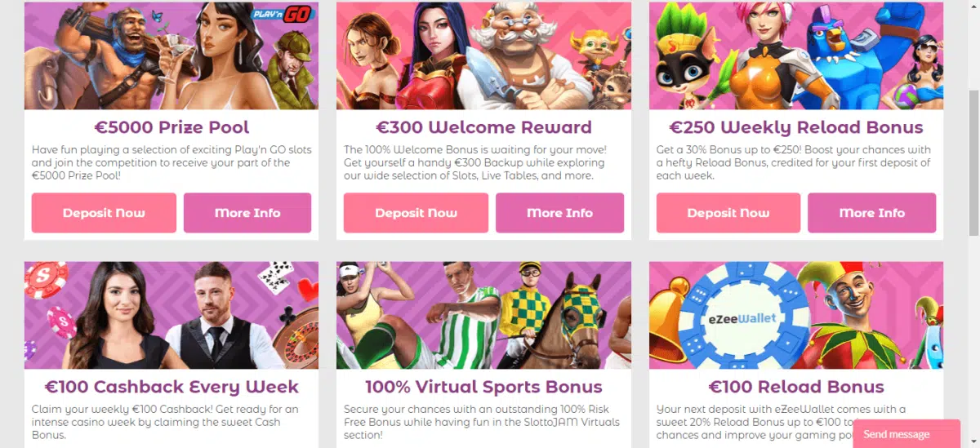The image size is (980, 448).
Task: Click the €100 Reload Bonus heading
Action: [x=796, y=387]
